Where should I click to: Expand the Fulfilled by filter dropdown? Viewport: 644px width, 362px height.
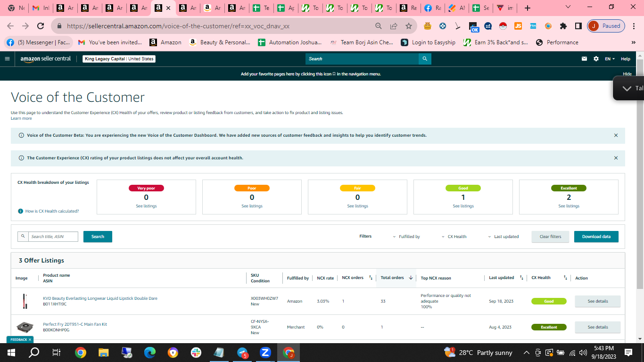point(406,237)
